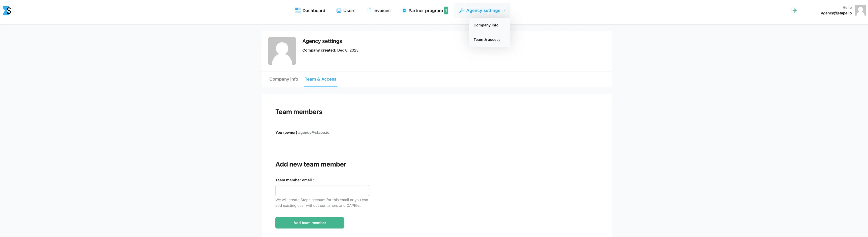
Task: Select Company info in the dropdown menu
Action: (x=486, y=25)
